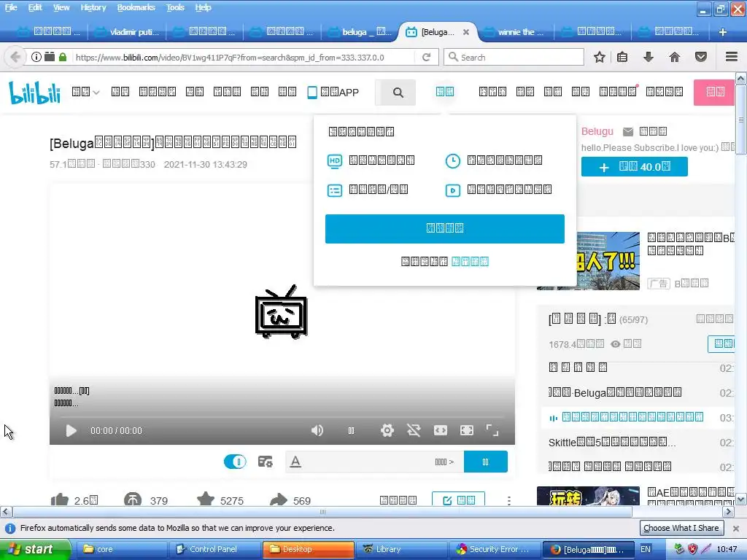Click the Firefox search box
The image size is (747, 560).
point(514,57)
